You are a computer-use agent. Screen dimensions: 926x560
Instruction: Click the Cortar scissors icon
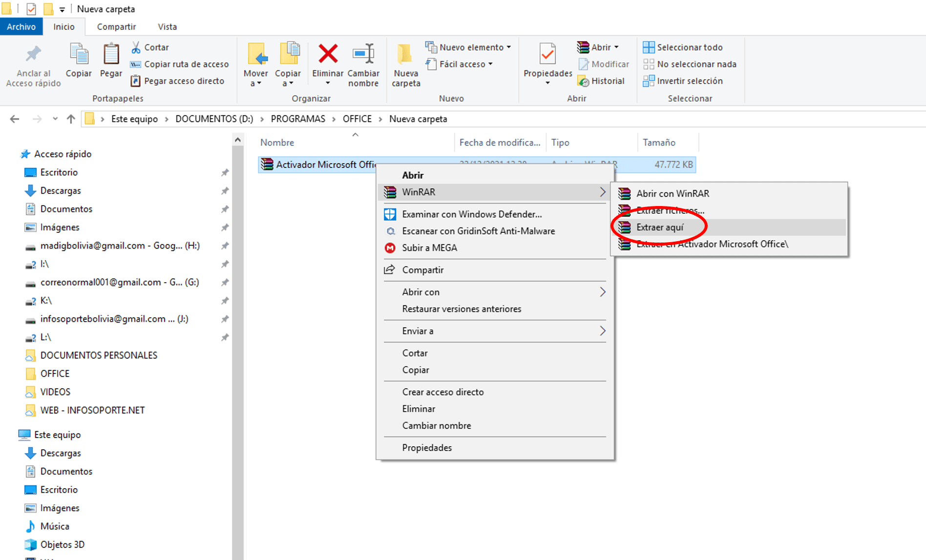tap(136, 47)
